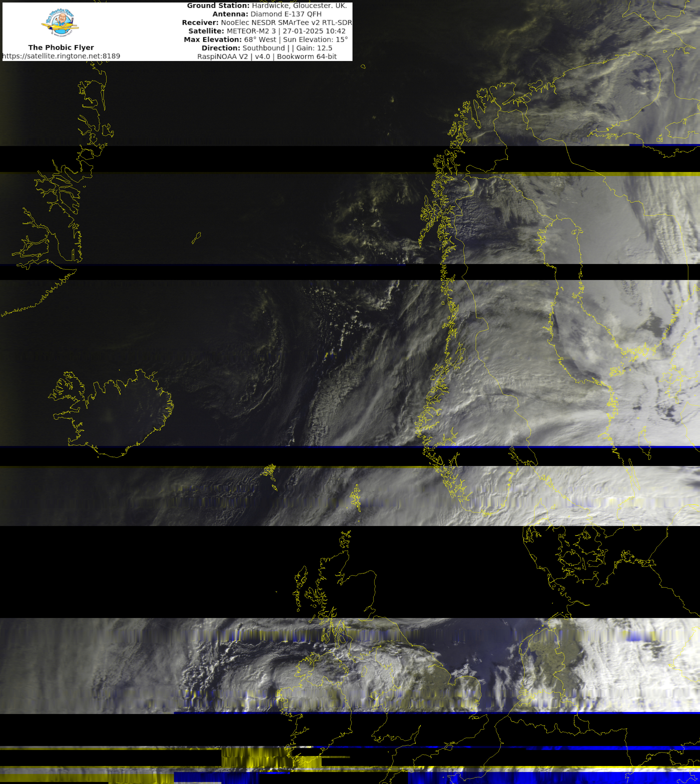
Task: Click the RaspiNOAA V2 version line
Action: pos(266,56)
